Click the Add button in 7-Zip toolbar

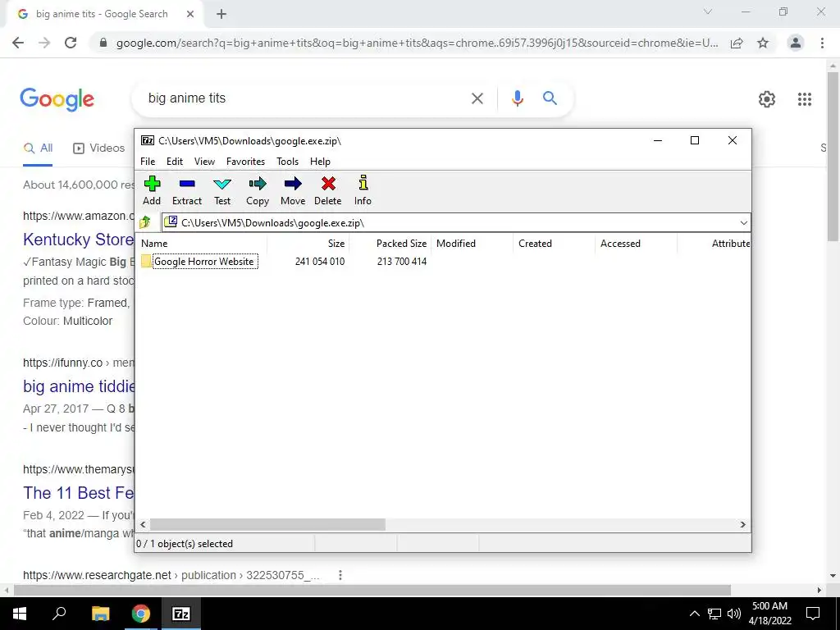(152, 190)
